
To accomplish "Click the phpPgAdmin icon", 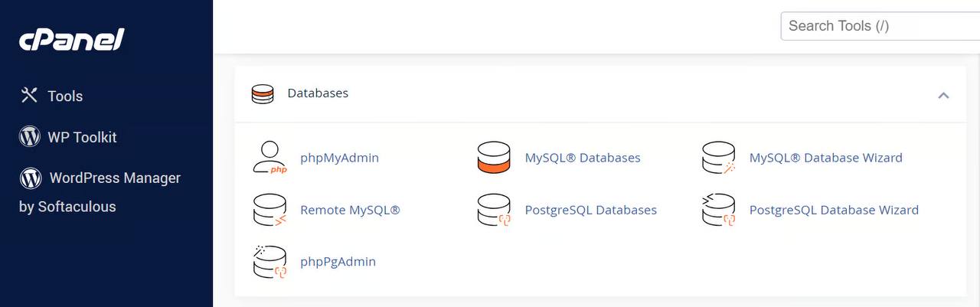I will pos(269,262).
